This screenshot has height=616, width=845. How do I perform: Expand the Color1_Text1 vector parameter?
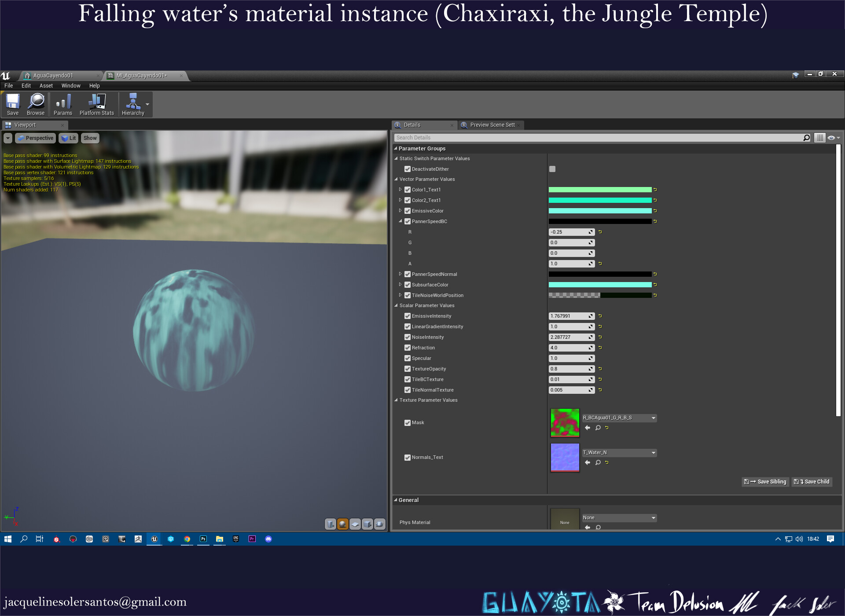click(x=400, y=190)
